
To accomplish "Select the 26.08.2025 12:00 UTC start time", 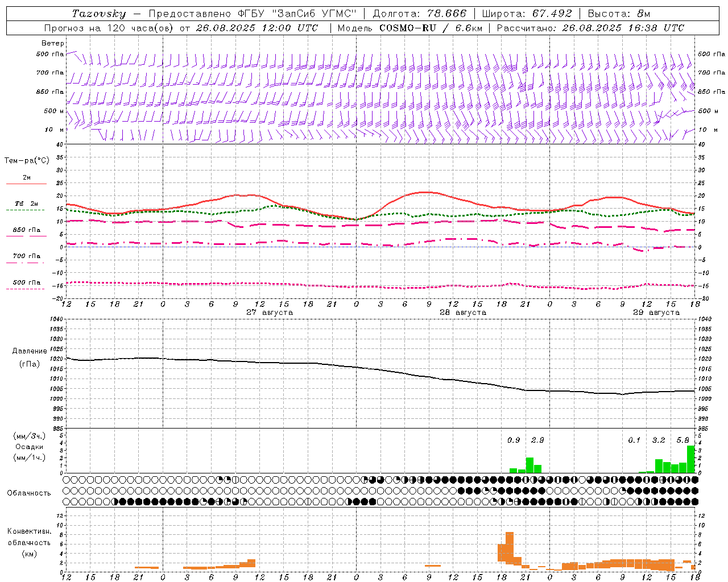I will pyautogui.click(x=257, y=28).
